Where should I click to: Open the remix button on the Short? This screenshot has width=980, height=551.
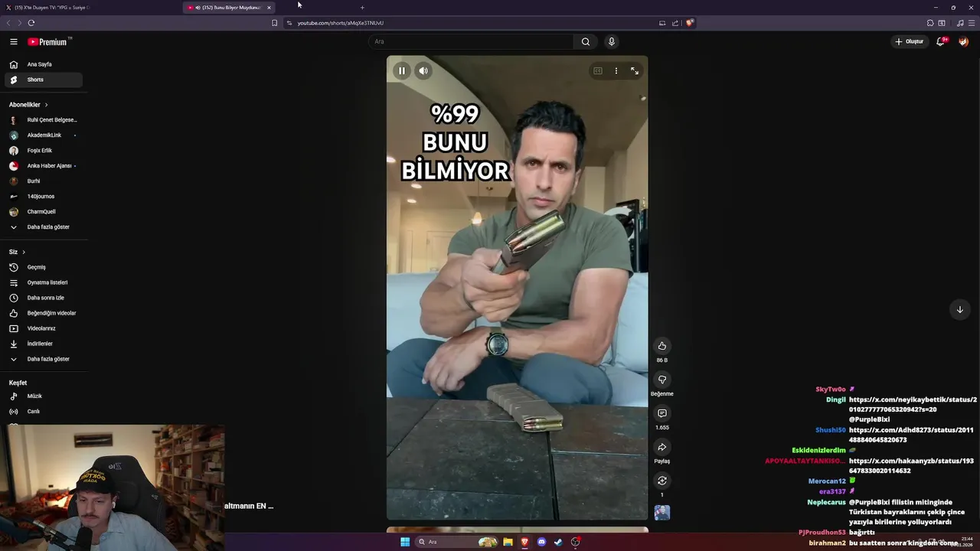[662, 481]
